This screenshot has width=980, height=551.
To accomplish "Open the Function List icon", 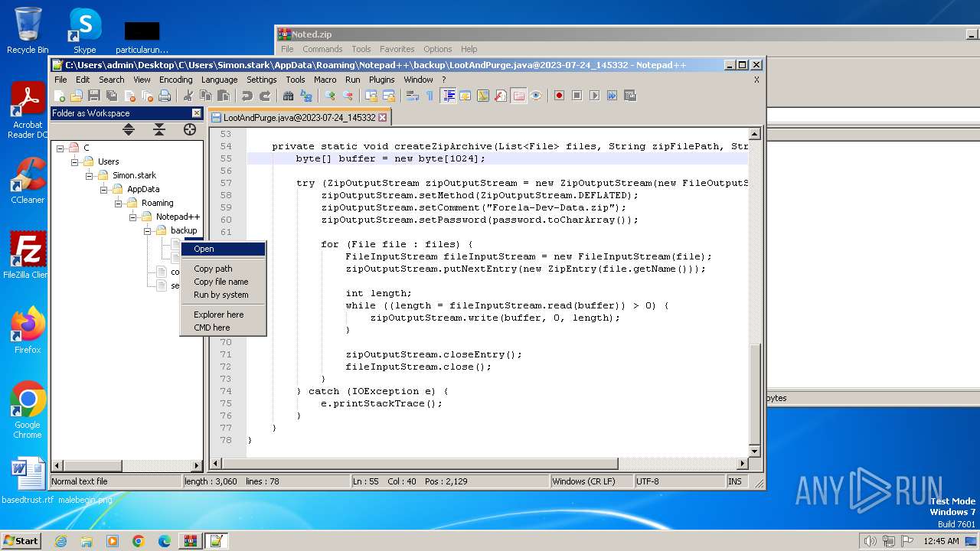I will point(501,96).
